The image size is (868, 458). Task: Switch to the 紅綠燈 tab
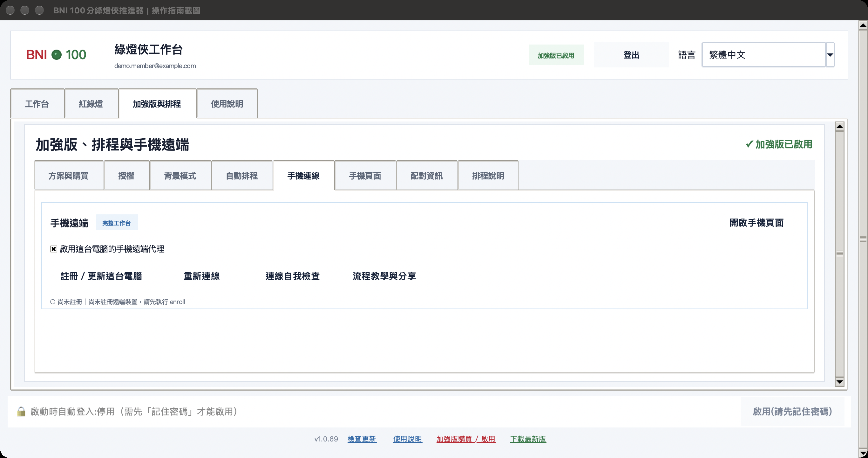coord(91,104)
